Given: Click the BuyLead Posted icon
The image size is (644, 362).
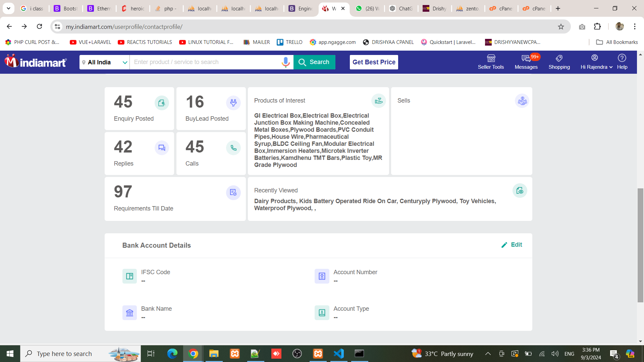Looking at the screenshot, I should coord(233,103).
